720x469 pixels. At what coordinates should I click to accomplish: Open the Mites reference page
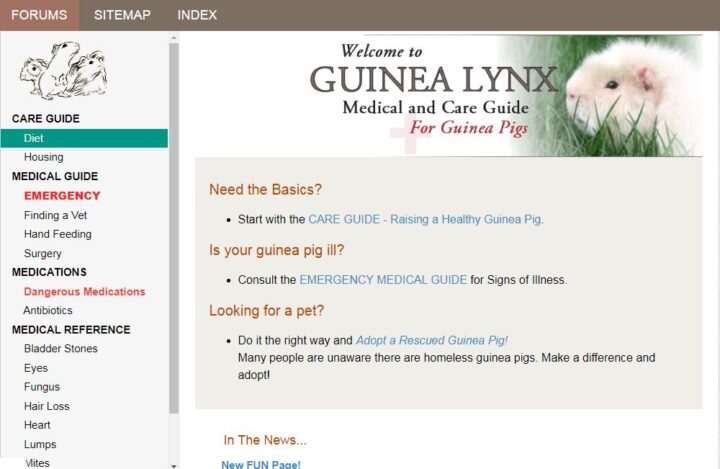pyautogui.click(x=37, y=463)
